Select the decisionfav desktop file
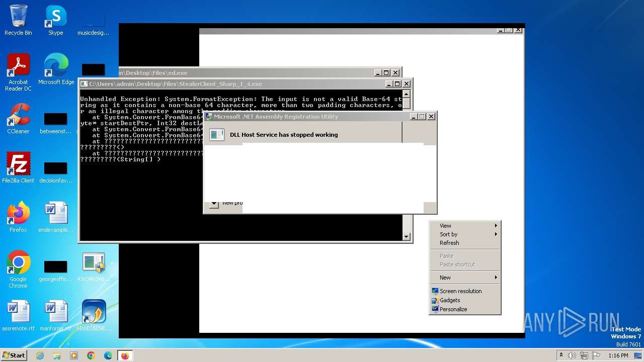This screenshot has width=644, height=362. [56, 171]
